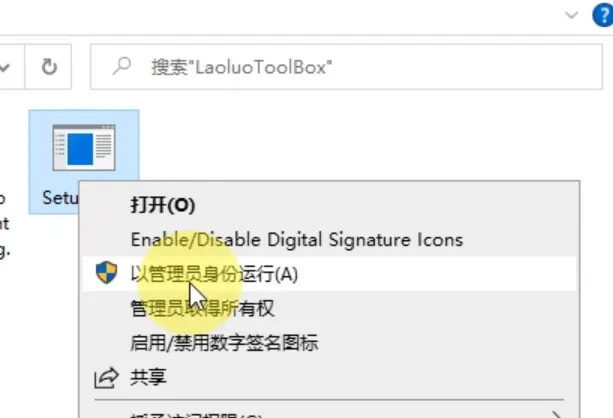Open the address bar history dropdown arrow
The height and width of the screenshot is (418, 613).
coord(5,67)
